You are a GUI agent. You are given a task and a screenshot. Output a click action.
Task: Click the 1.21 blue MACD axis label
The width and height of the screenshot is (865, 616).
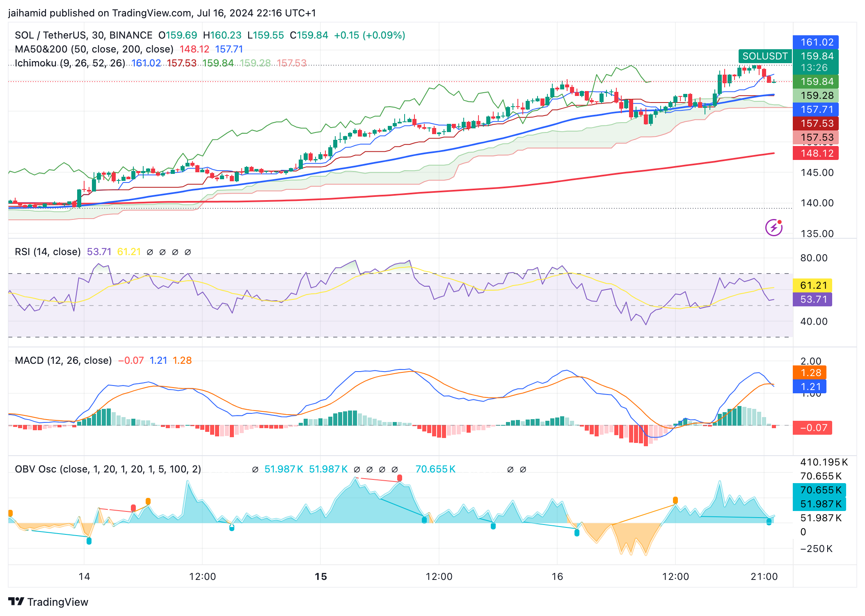pos(810,387)
